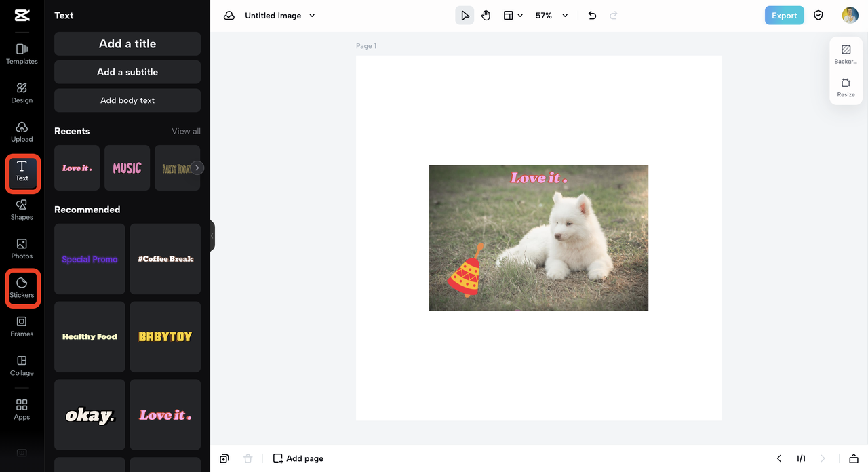Open the layout options dropdown
The image size is (868, 472).
coord(513,16)
